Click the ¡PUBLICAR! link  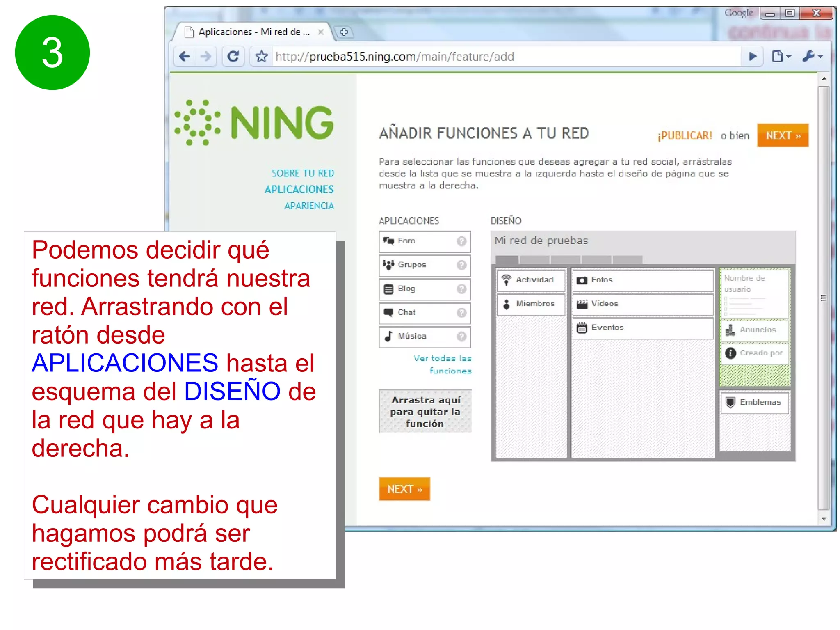(x=685, y=135)
